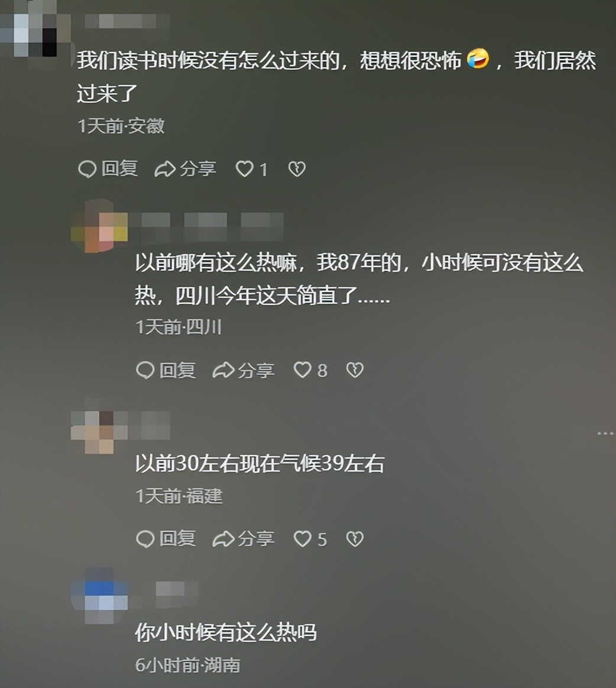Open avatar of the Sichuan commenter
The height and width of the screenshot is (688, 616).
pos(99,226)
